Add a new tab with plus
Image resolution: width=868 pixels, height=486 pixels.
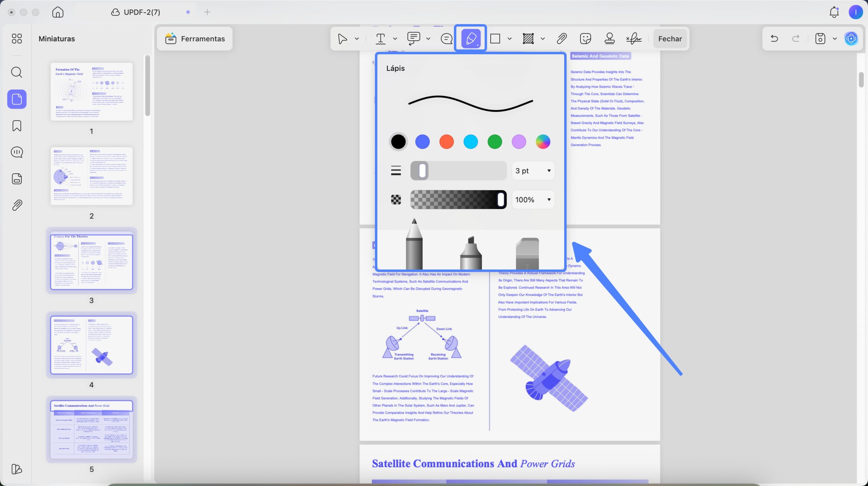[x=207, y=12]
